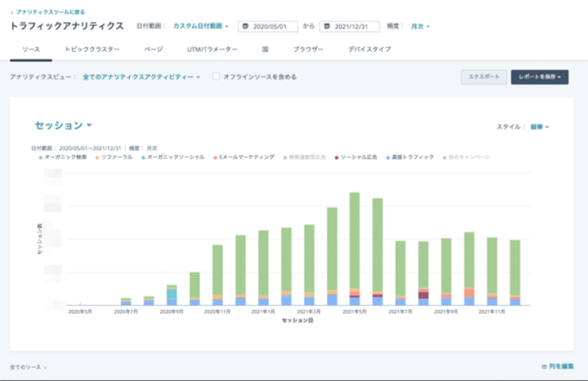
Task: Toggle the Eメールマーケティング legend series
Action: 244,157
